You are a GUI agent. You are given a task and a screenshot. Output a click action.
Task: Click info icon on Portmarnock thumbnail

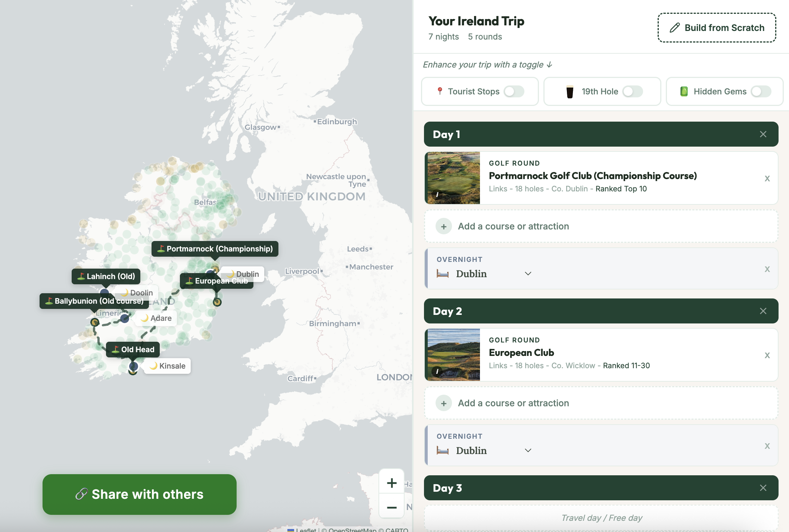[x=437, y=194]
